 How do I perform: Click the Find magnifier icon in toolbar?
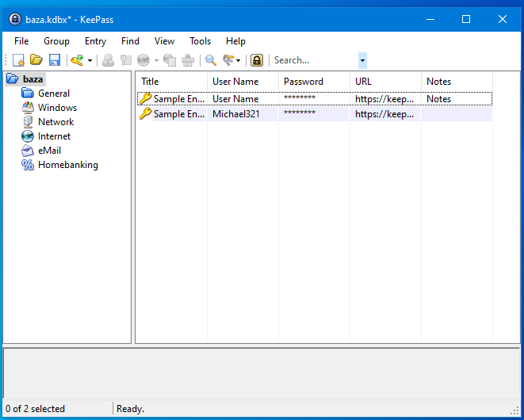tap(211, 60)
